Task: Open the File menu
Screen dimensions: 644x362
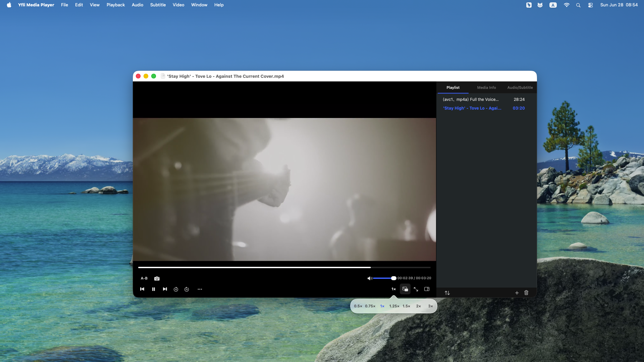Action: [64, 5]
